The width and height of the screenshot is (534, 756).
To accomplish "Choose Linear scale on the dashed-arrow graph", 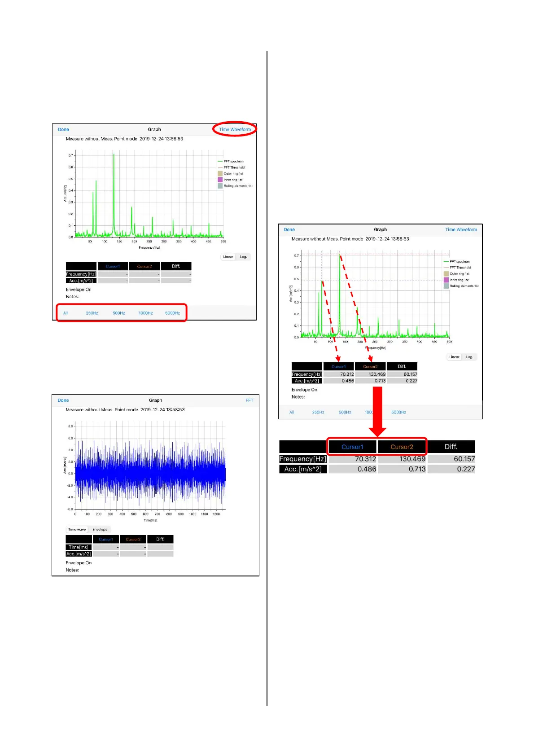I will tap(454, 357).
